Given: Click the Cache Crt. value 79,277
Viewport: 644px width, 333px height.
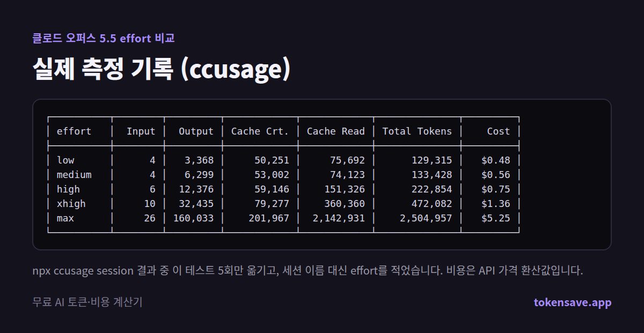Looking at the screenshot, I should [x=272, y=203].
